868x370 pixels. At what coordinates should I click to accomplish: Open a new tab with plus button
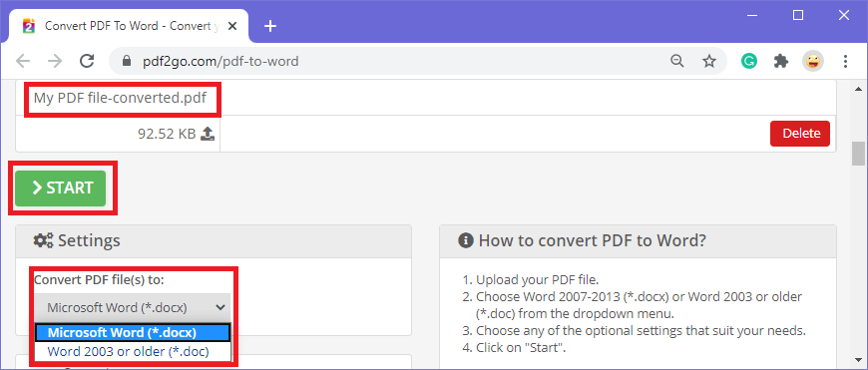[x=270, y=26]
